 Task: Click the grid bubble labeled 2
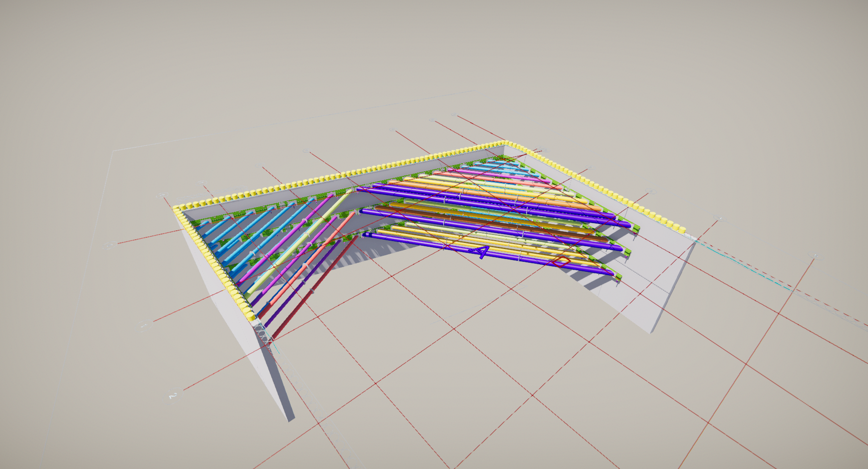[173, 395]
